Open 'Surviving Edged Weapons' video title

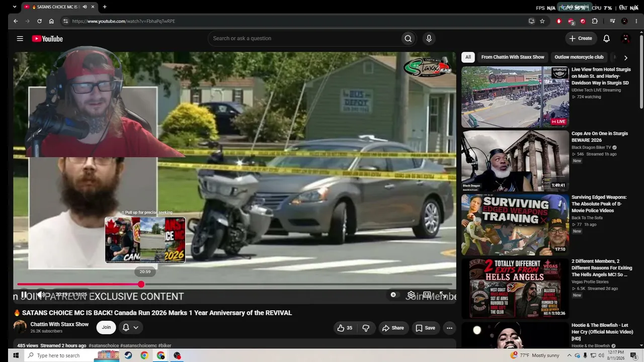599,204
